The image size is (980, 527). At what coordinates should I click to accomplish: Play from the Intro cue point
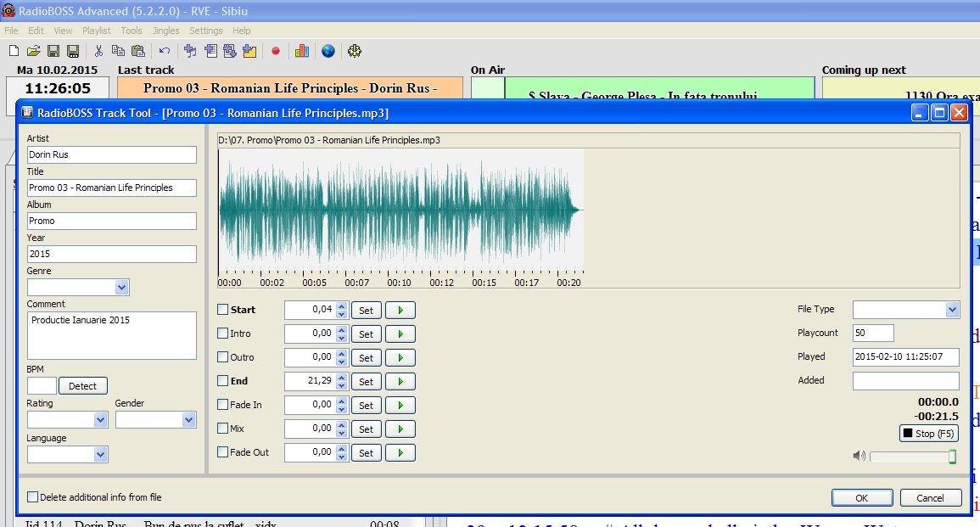click(x=400, y=334)
